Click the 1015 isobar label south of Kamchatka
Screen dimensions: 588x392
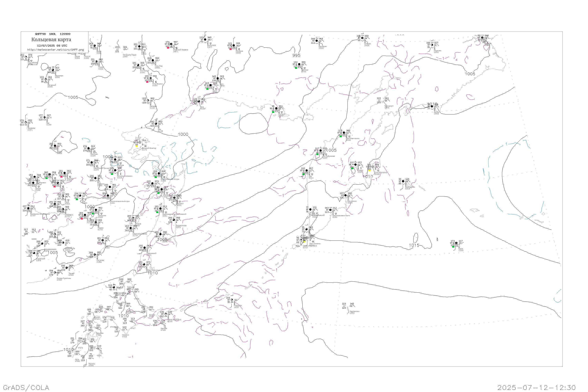414,245
